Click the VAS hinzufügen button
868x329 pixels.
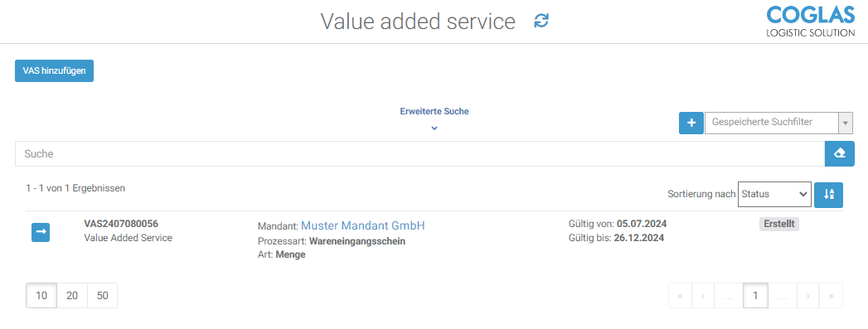tap(54, 70)
